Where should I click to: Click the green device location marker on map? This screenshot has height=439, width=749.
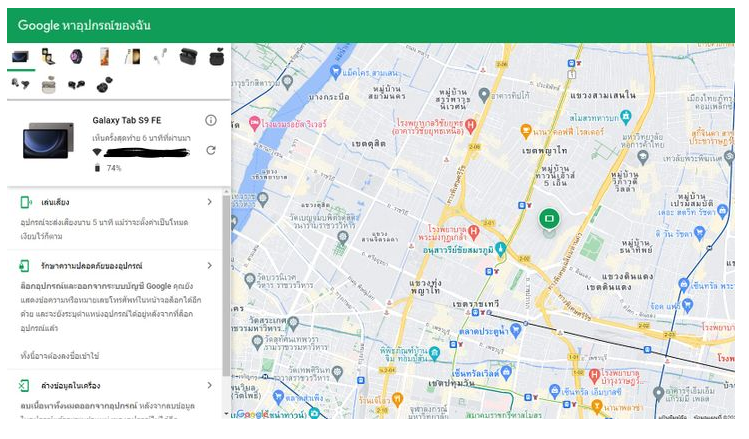pos(549,219)
